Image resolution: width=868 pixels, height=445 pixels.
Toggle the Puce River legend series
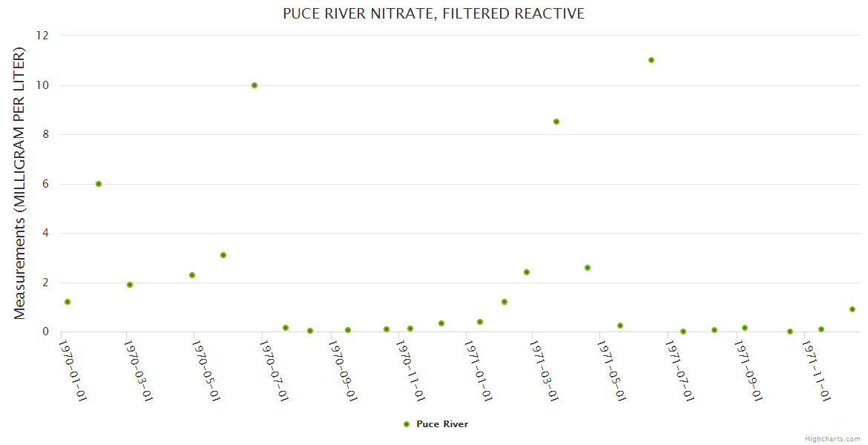tap(442, 424)
